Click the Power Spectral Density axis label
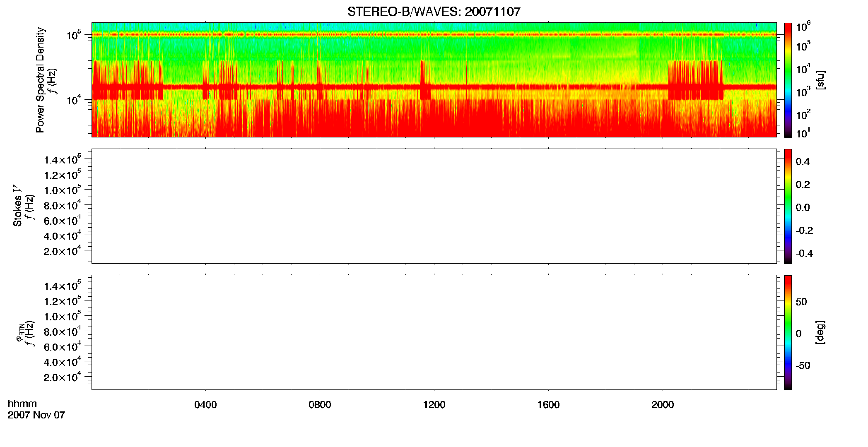The width and height of the screenshot is (868, 447). click(40, 80)
